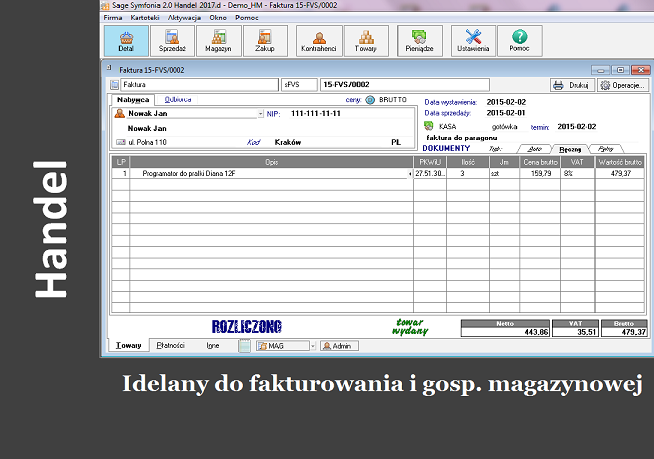
Task: Open the Aktywacja menu
Action: point(184,18)
